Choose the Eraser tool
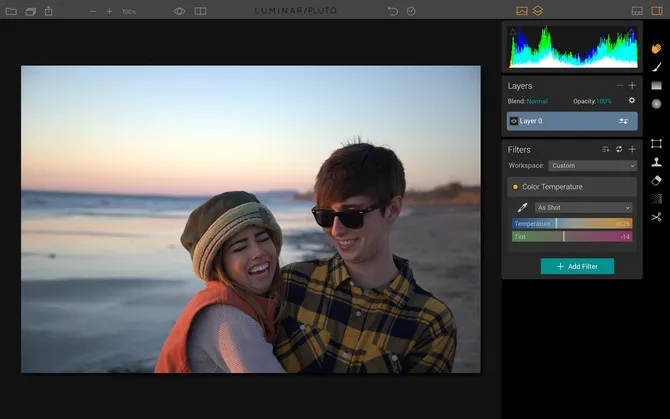 pyautogui.click(x=656, y=180)
